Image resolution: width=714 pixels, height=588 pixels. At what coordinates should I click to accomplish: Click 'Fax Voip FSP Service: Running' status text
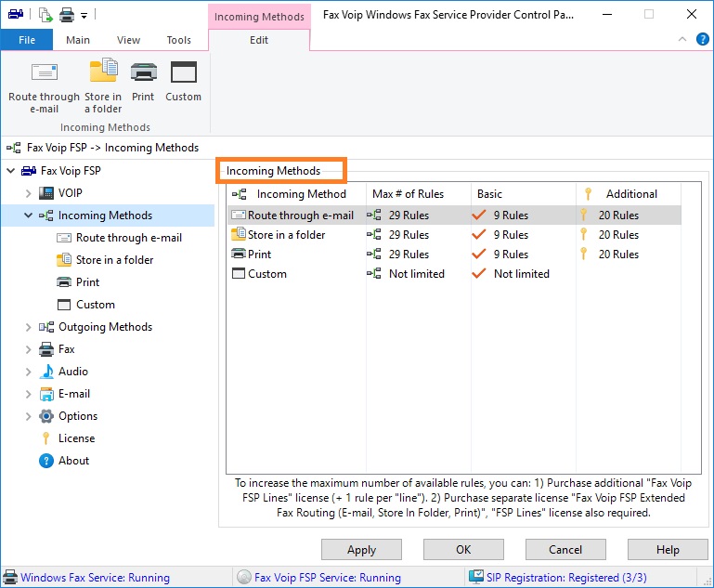click(x=328, y=578)
